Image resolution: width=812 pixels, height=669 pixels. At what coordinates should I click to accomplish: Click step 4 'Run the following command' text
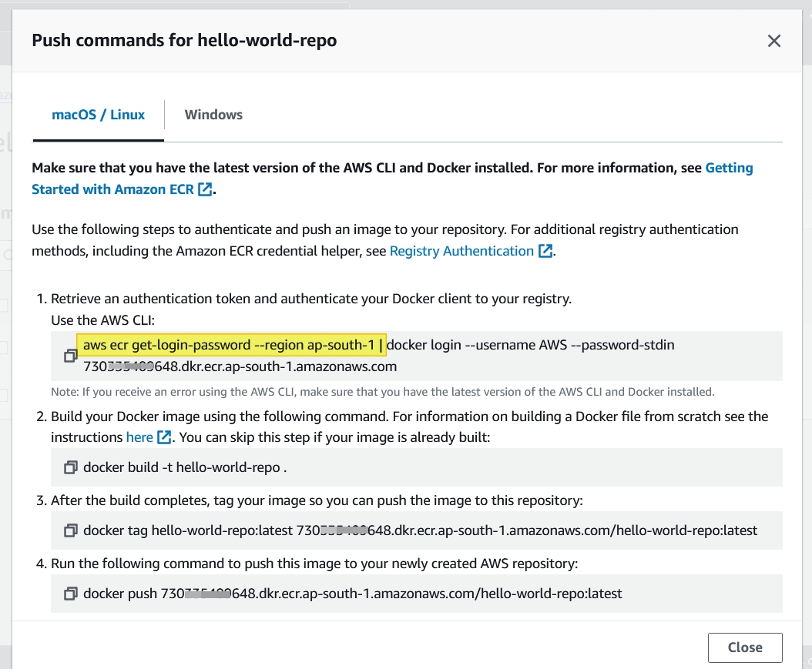pyautogui.click(x=314, y=564)
